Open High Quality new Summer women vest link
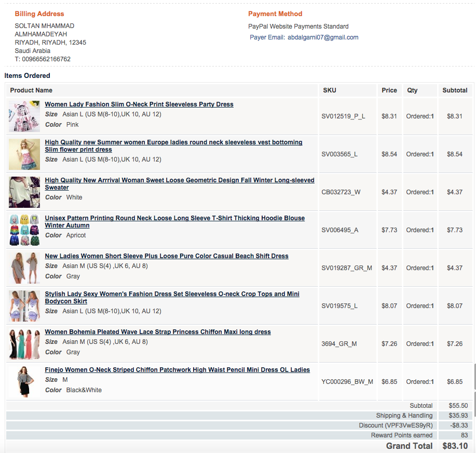The height and width of the screenshot is (453, 476). 173,142
